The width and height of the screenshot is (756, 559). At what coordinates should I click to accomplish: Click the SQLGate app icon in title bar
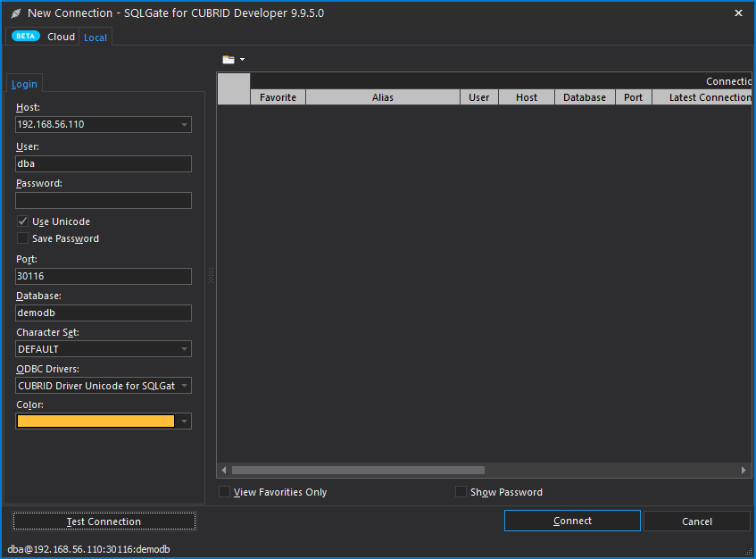coord(15,13)
